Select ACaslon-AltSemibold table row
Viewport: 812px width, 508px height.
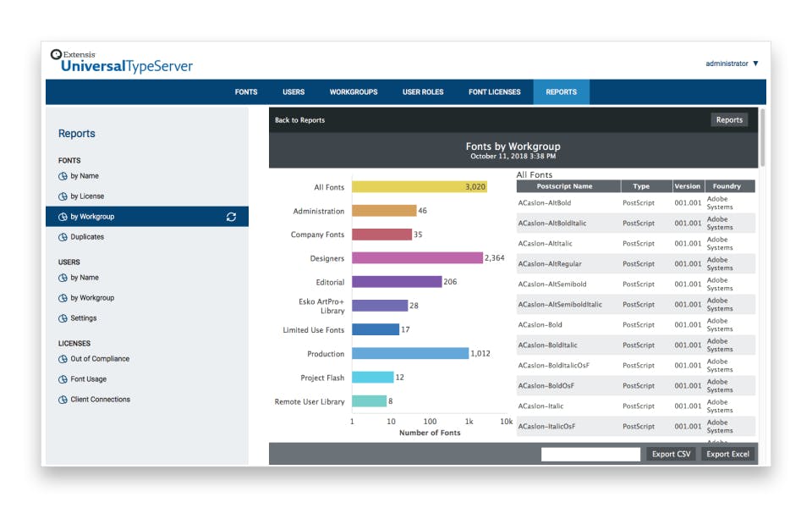(636, 284)
